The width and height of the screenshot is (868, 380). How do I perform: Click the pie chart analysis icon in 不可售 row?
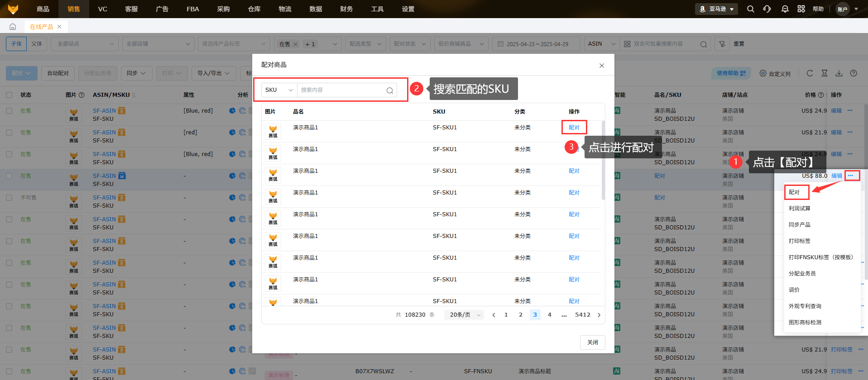232,197
